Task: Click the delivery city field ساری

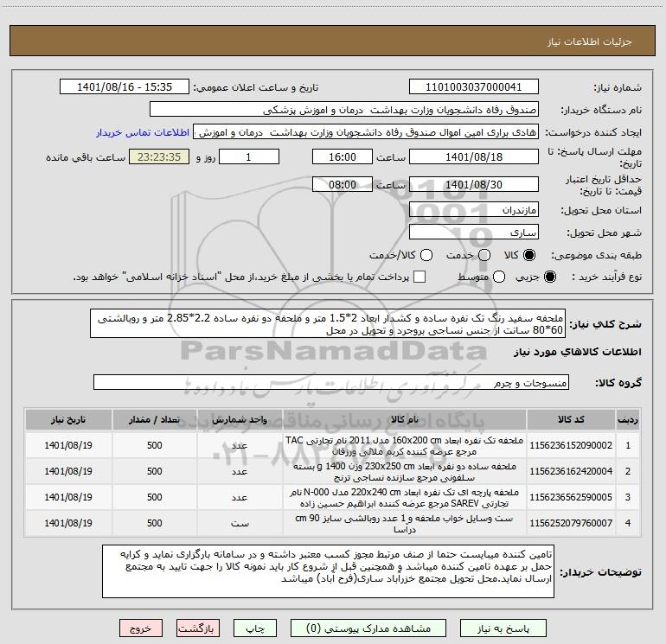Action: click(474, 232)
